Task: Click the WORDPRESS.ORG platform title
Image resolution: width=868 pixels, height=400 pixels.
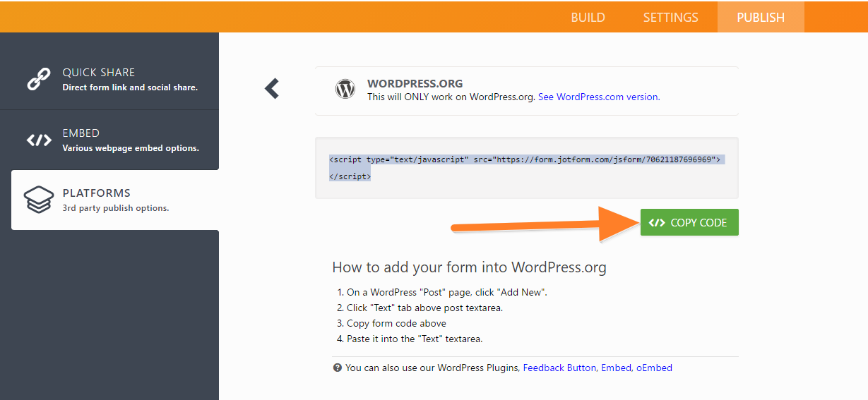Action: tap(415, 83)
